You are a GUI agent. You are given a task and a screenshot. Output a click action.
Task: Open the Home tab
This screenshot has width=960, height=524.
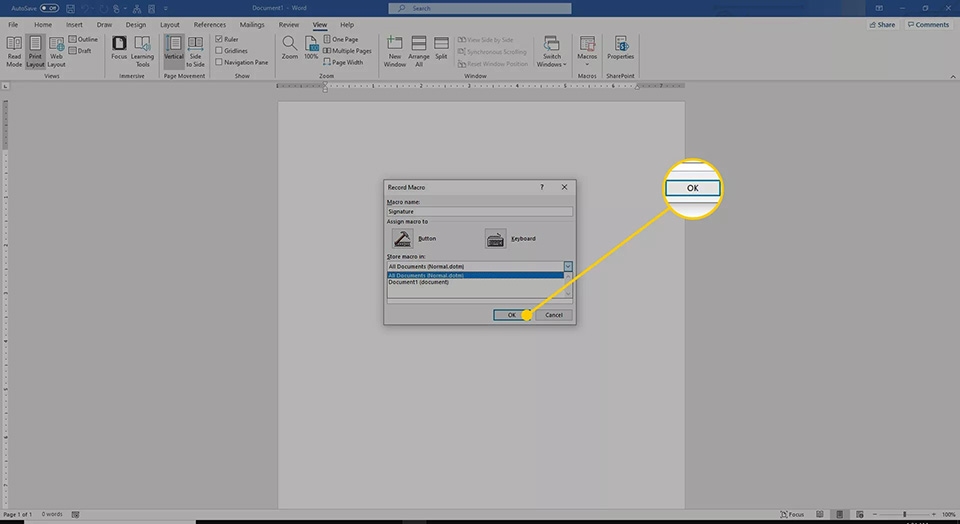tap(43, 25)
